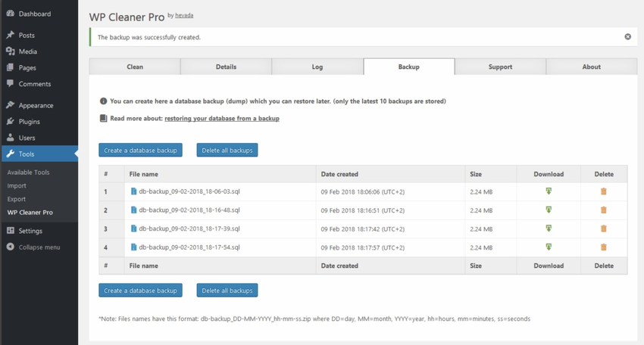Open the Media menu label
The height and width of the screenshot is (345, 644).
(x=28, y=51)
